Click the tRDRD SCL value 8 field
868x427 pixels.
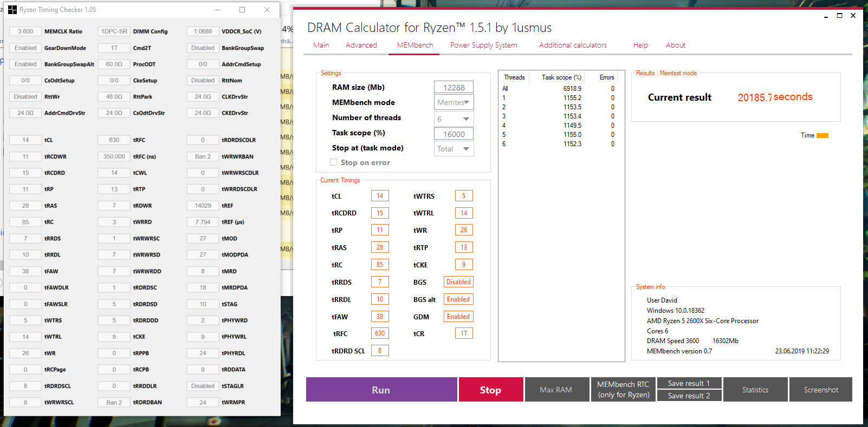coord(380,351)
